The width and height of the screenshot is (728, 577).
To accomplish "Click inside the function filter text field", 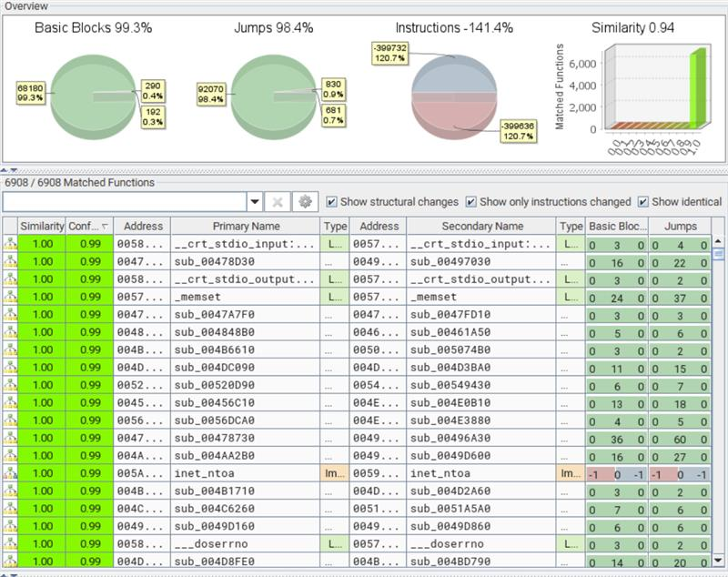I will tap(124, 202).
